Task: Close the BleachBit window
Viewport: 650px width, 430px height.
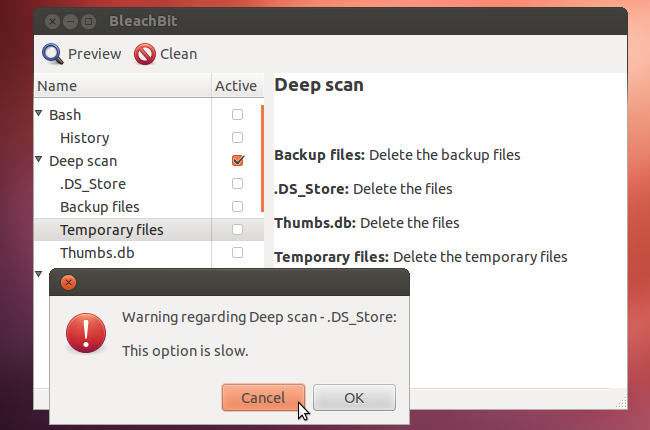Action: (53, 21)
